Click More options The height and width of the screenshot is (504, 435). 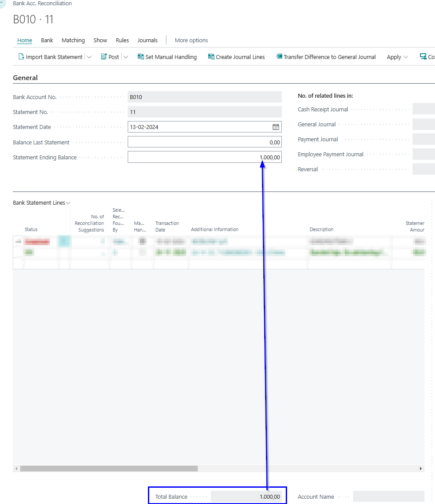pos(191,40)
